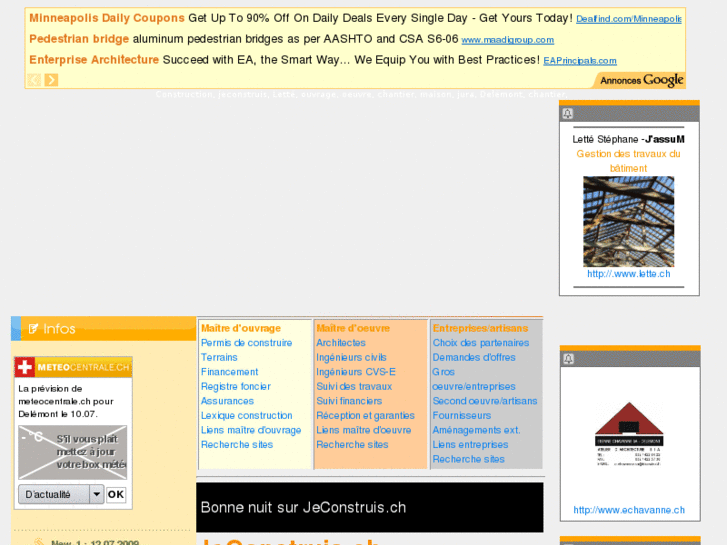This screenshot has height=545, width=727.
Task: Open Recherche sites under Maître d'ouvrage
Action: (237, 444)
